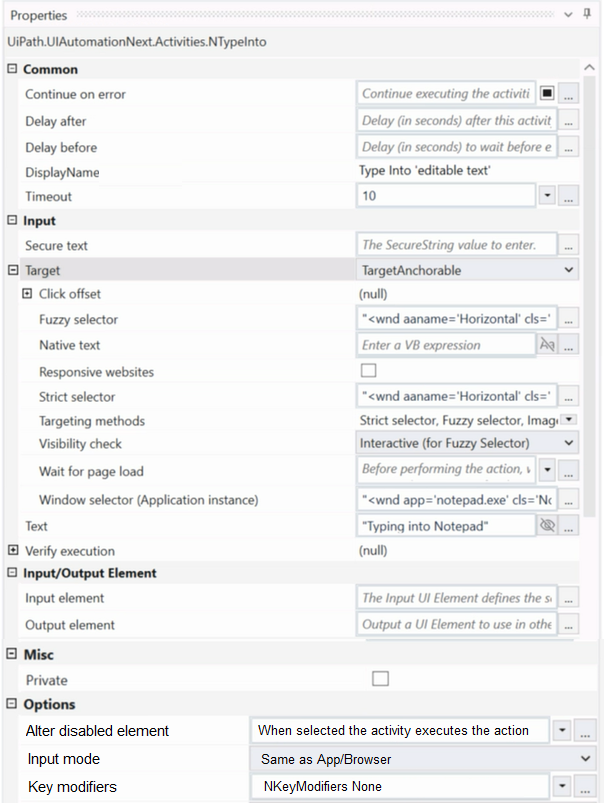
Task: Toggle the hidden-eye icon beside Text field
Action: coord(547,525)
